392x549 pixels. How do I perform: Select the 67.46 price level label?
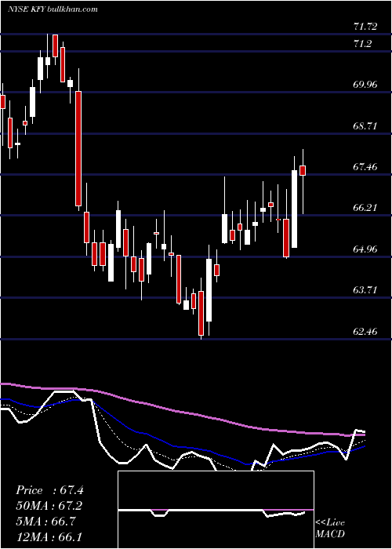365,166
